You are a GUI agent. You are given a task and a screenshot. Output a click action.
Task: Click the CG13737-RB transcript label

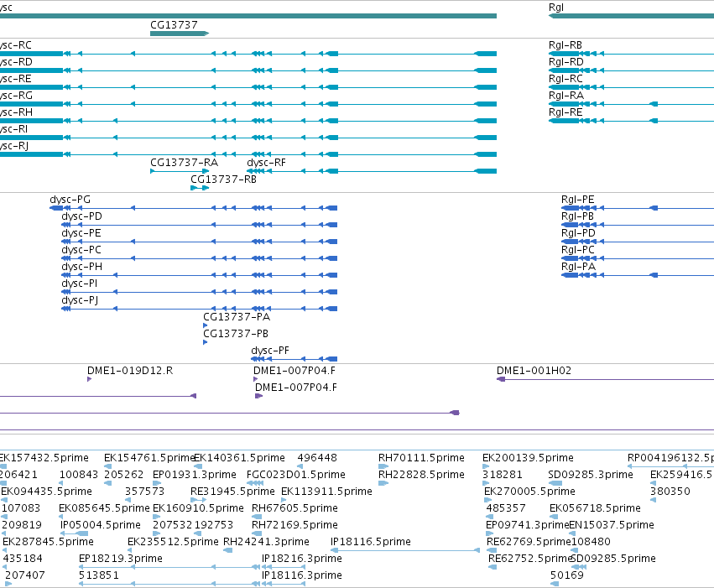pyautogui.click(x=223, y=180)
